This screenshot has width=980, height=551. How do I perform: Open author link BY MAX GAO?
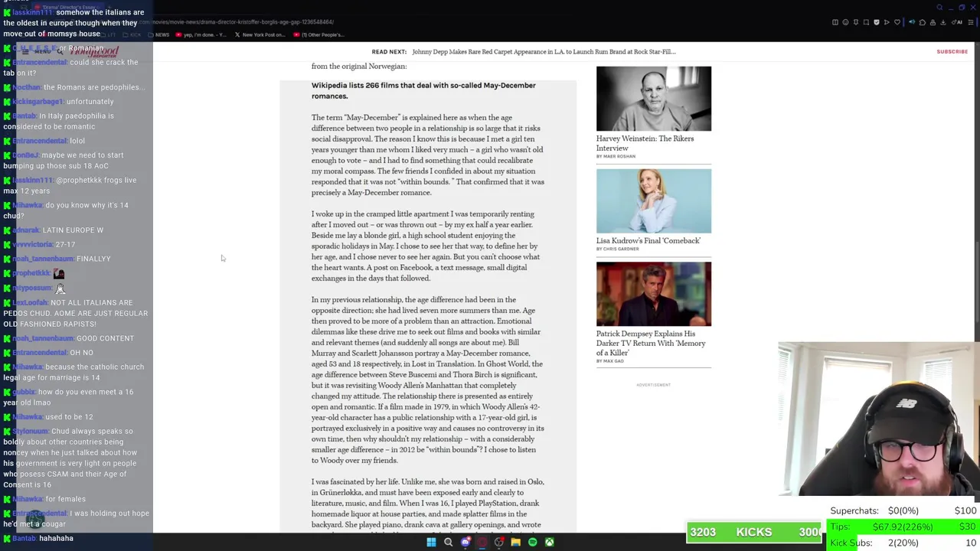(610, 360)
